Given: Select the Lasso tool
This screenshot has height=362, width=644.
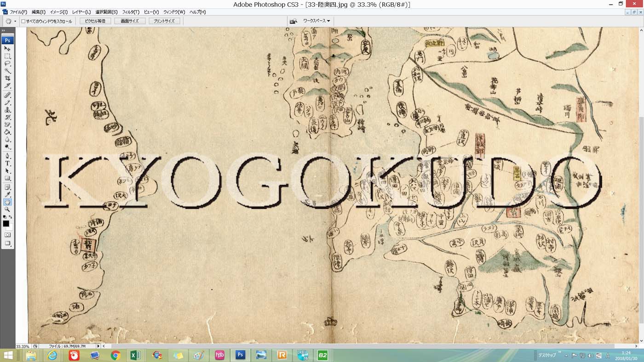Looking at the screenshot, I should pyautogui.click(x=7, y=63).
